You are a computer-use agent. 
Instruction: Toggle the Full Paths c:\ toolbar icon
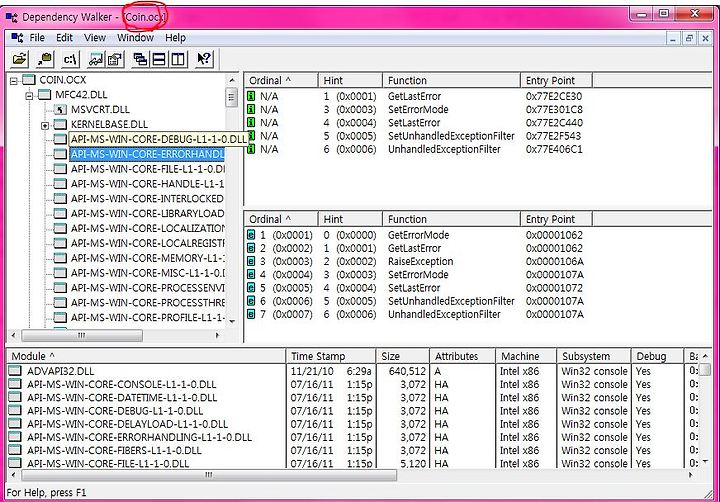click(x=71, y=59)
